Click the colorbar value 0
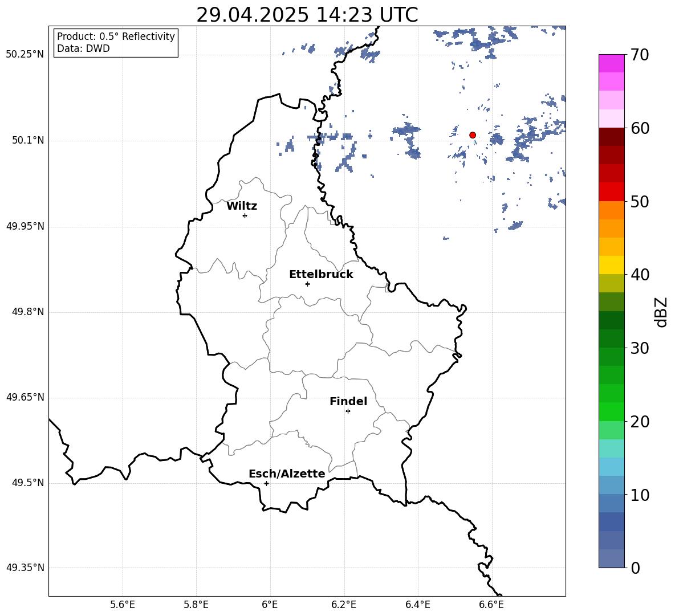The width and height of the screenshot is (675, 616). click(635, 568)
